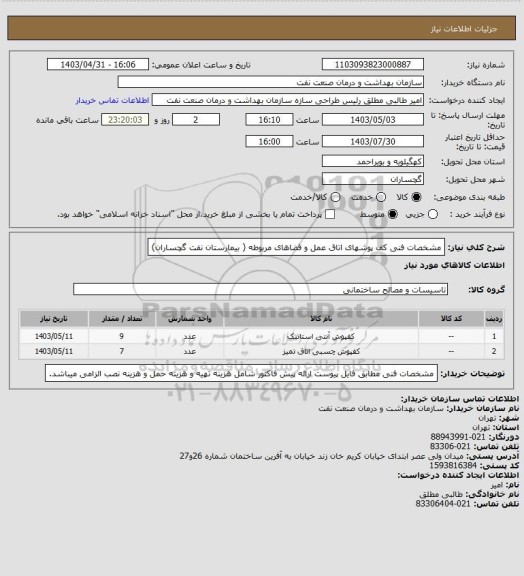Click the need number field 1103093823000887

coord(373,65)
